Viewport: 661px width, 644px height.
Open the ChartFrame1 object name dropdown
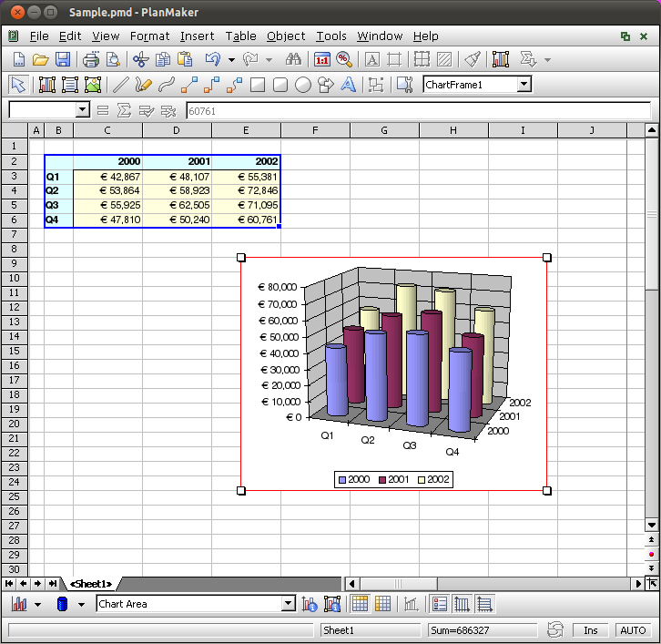(x=524, y=85)
